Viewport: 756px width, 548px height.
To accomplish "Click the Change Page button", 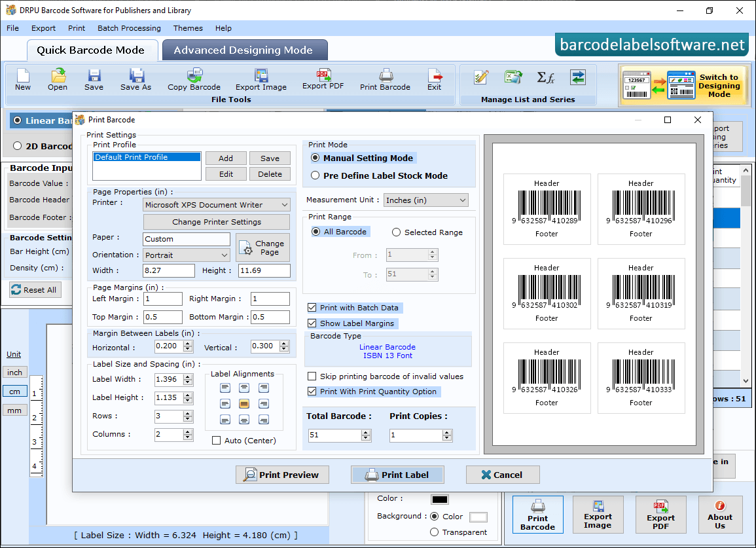I will [x=262, y=247].
